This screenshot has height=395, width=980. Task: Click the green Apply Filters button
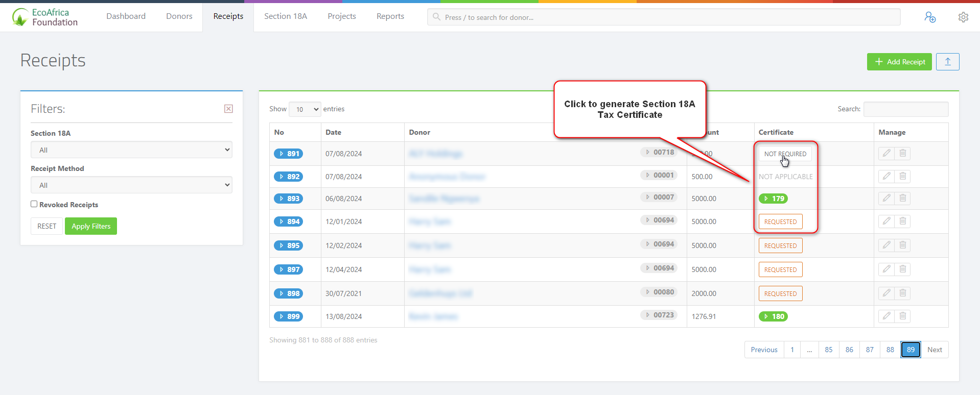[91, 226]
